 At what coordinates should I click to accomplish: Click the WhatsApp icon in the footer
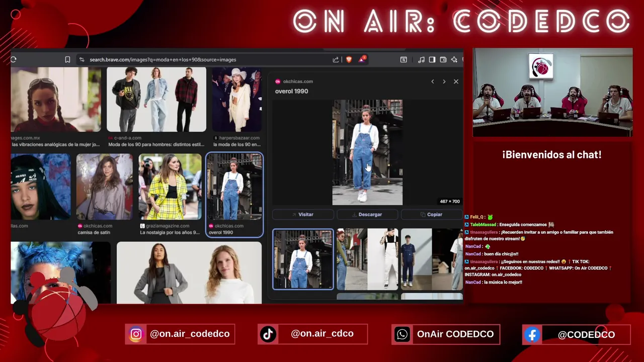(402, 334)
